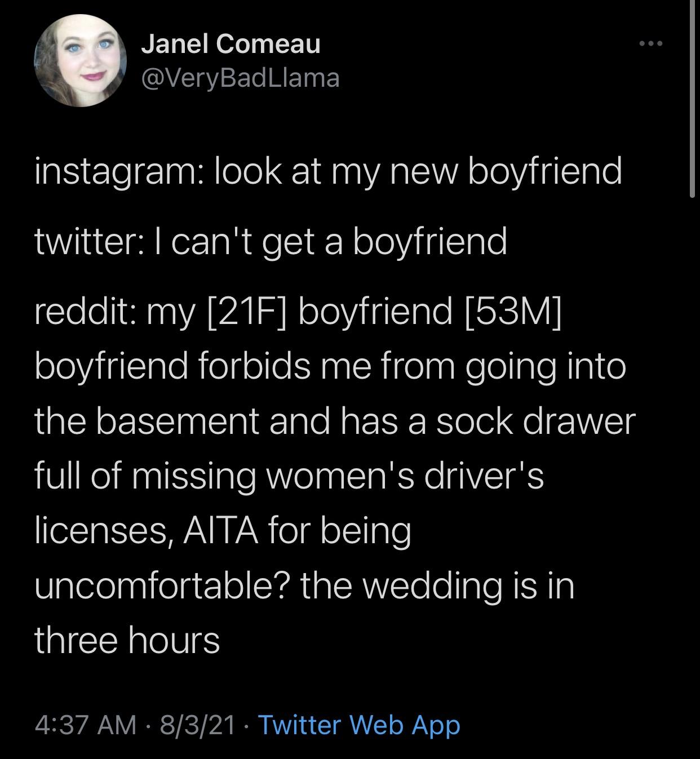
Task: Click Janel Comeau's profile picture
Action: coord(81,60)
